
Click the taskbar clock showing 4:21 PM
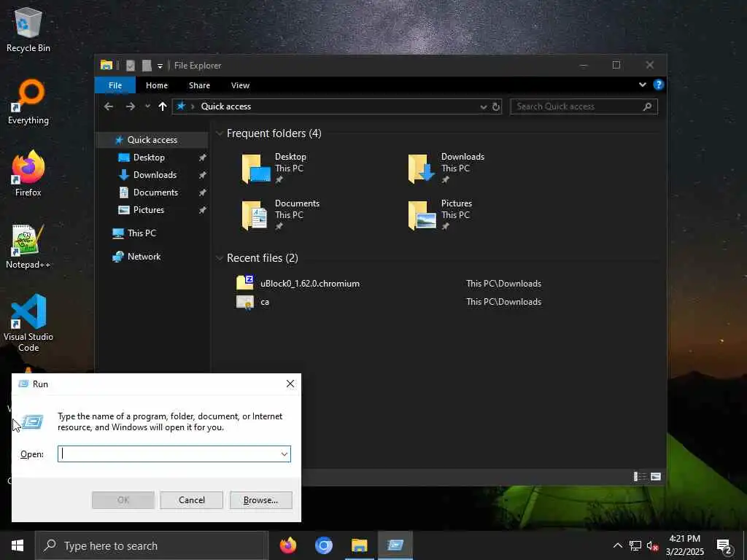tap(684, 545)
